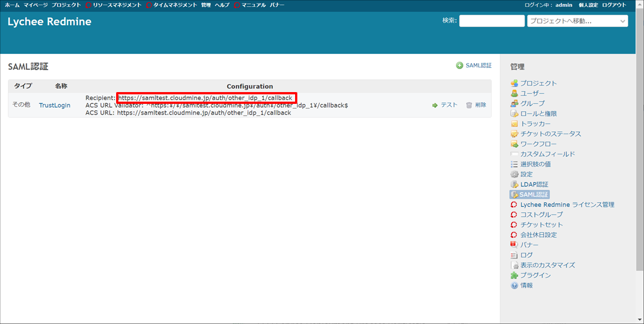644x324 pixels.
Task: Open the TrustLogin SAML configuration
Action: [54, 105]
